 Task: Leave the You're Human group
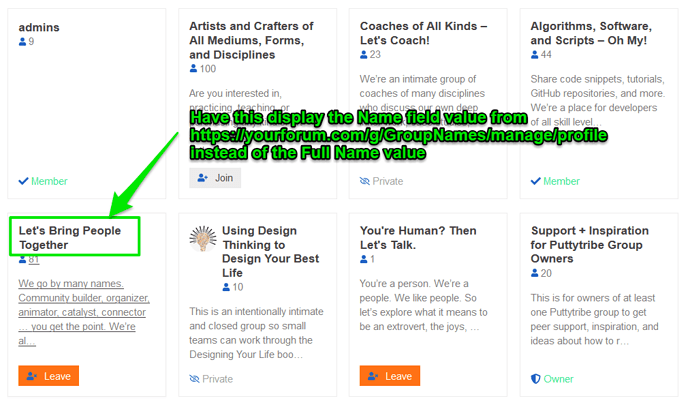389,376
